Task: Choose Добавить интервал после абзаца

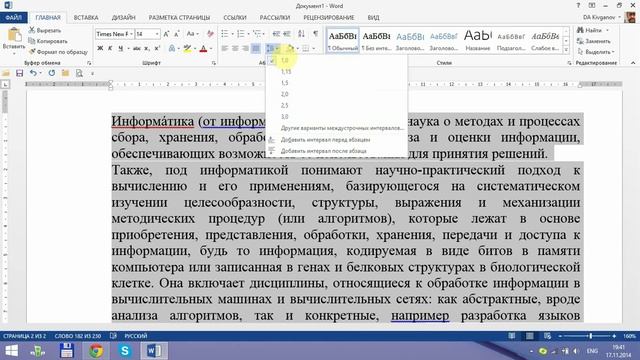Action: 337,151
